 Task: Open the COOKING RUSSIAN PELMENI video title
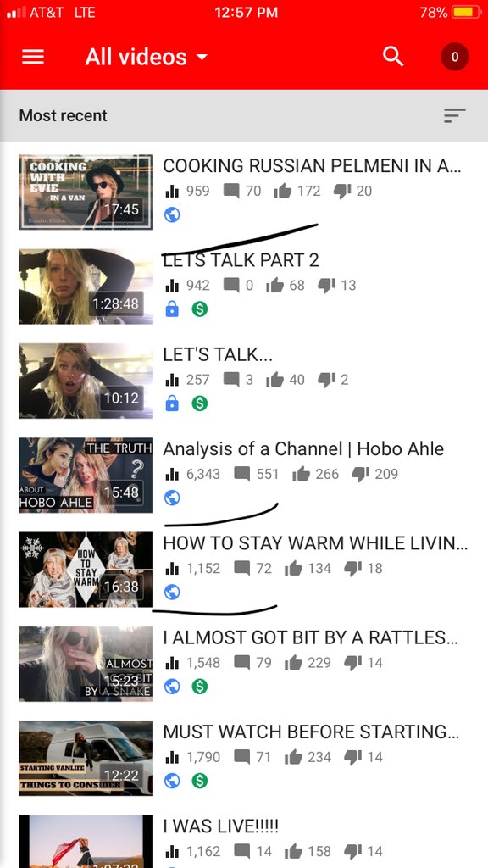tap(312, 165)
